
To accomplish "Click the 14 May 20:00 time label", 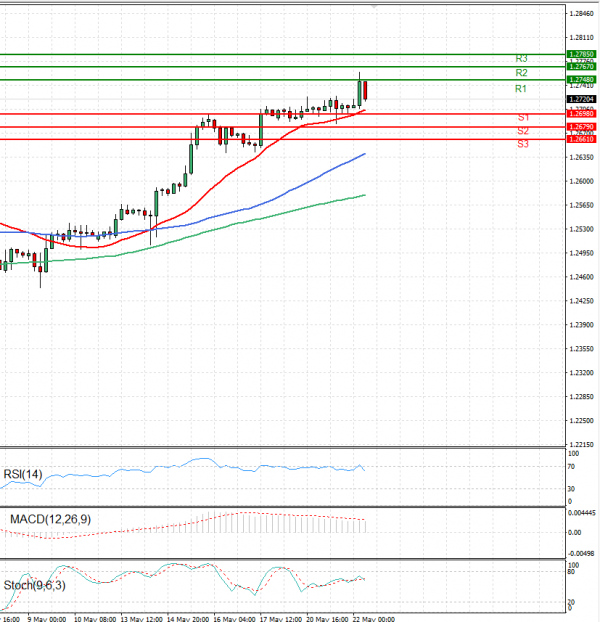I will point(188,619).
